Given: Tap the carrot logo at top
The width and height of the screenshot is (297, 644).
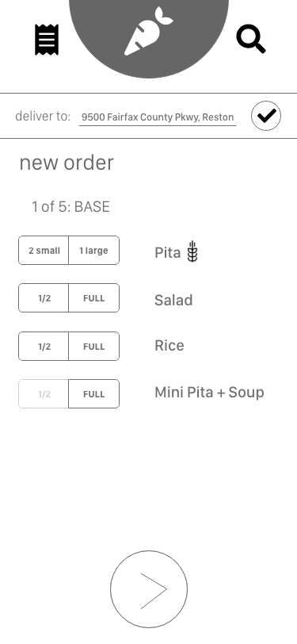Looking at the screenshot, I should click(x=149, y=31).
